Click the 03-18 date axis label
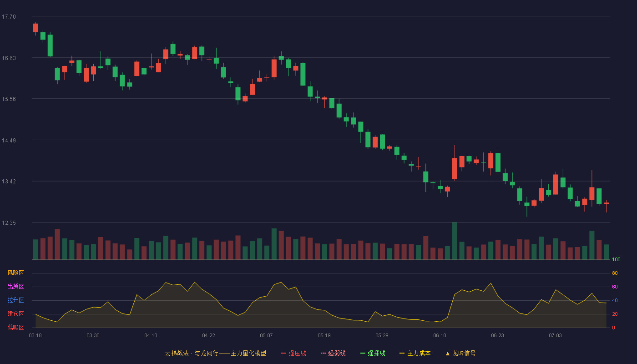Viewport: 637px width, 364px height. 35,335
